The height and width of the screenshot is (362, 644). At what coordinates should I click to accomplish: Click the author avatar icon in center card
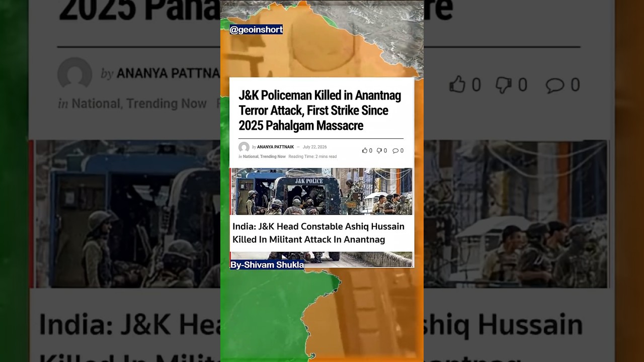pyautogui.click(x=244, y=147)
